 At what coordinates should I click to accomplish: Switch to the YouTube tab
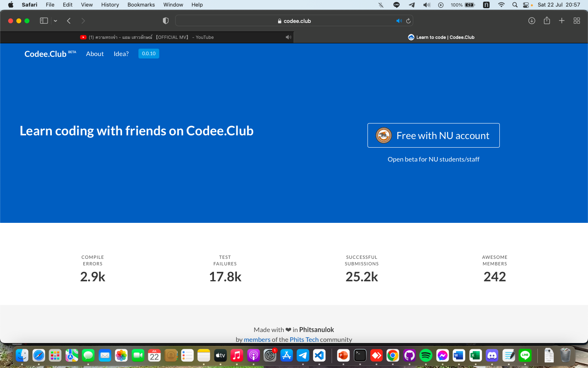[x=147, y=37]
